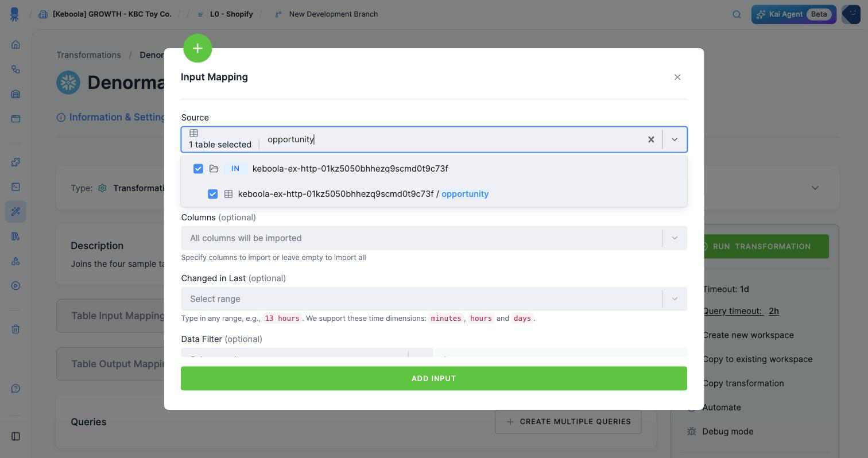
Task: Click the Debug mode bug icon
Action: (x=691, y=432)
